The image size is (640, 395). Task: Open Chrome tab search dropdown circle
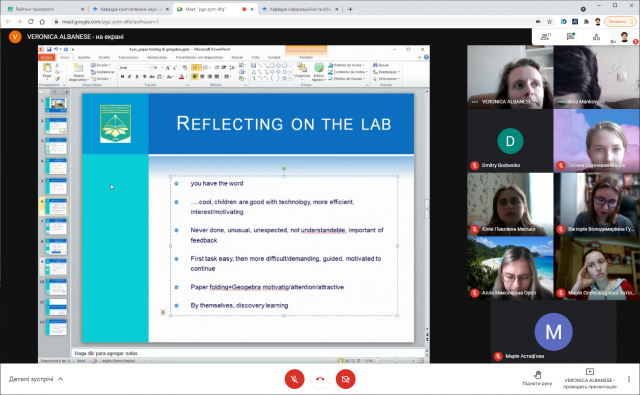[583, 9]
